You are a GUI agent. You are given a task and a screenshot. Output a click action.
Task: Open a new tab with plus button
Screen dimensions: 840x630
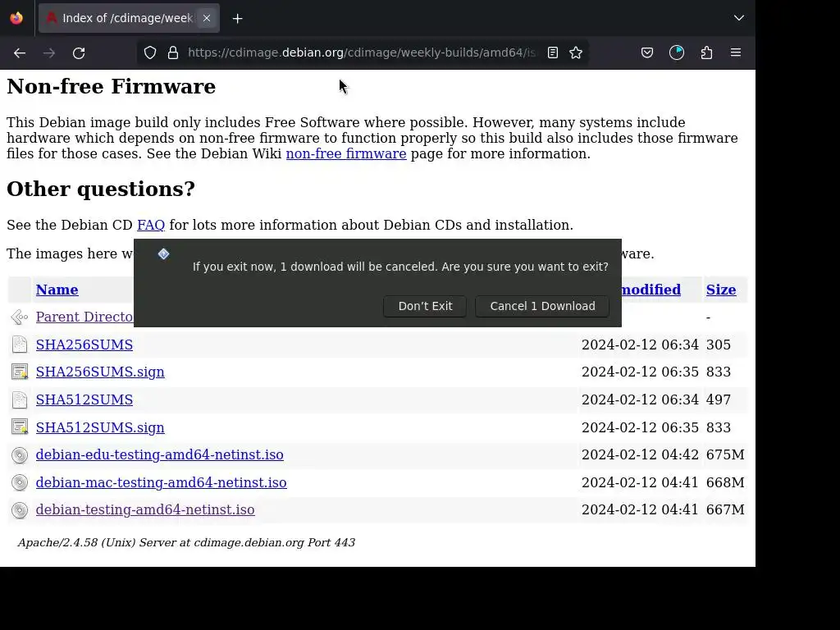pyautogui.click(x=237, y=19)
